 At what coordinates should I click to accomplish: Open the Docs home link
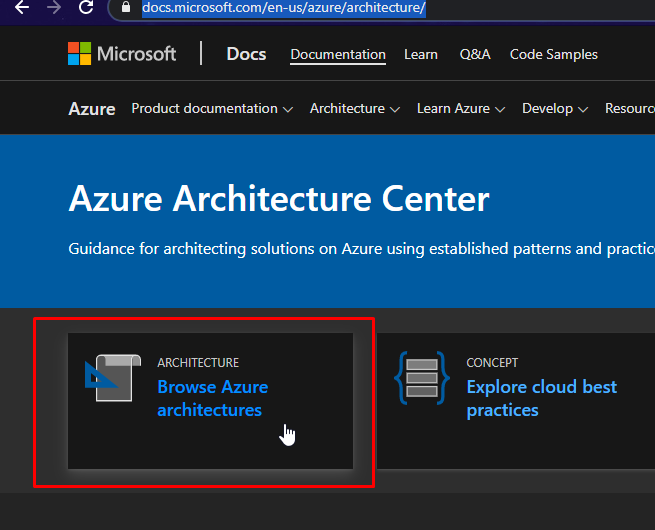click(x=246, y=54)
